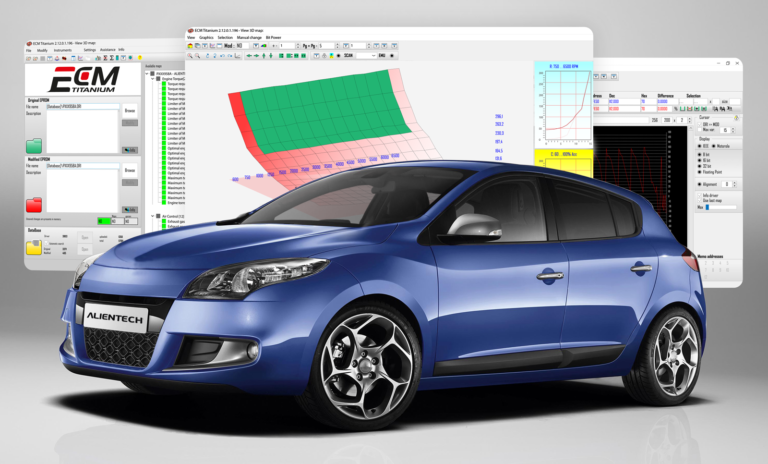Click the red Modified EPROM folder icon
The width and height of the screenshot is (768, 464).
34,206
